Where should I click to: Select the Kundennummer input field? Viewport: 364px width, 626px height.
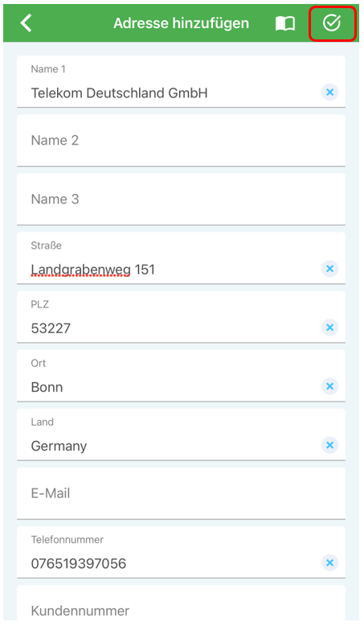point(181,603)
